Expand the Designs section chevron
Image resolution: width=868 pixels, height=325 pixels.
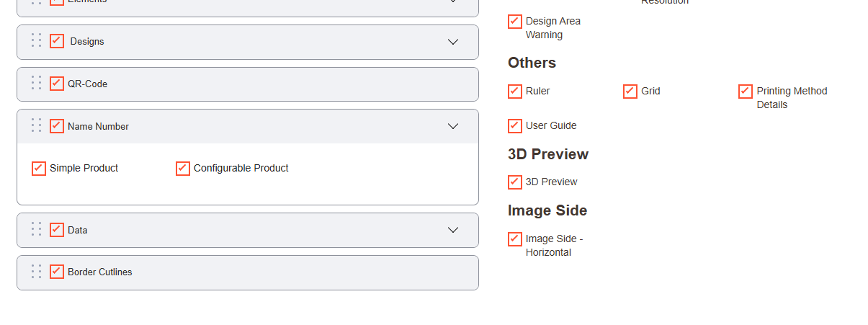pyautogui.click(x=453, y=42)
